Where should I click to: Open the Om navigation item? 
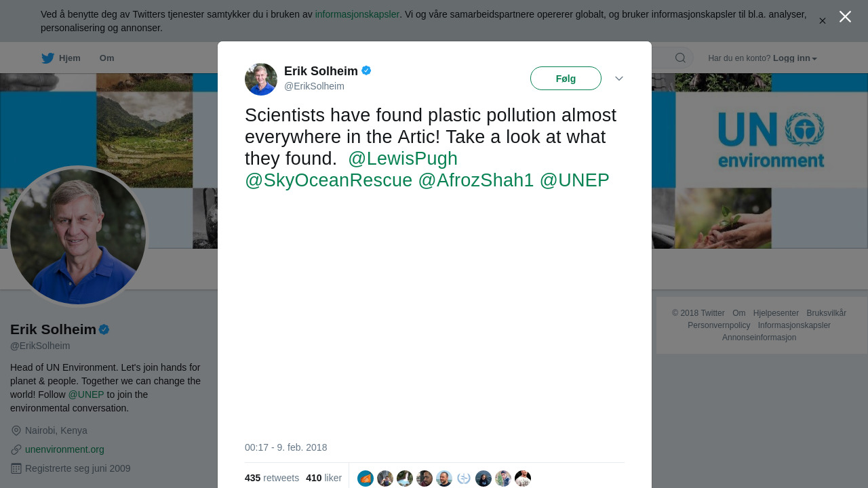pyautogui.click(x=106, y=58)
